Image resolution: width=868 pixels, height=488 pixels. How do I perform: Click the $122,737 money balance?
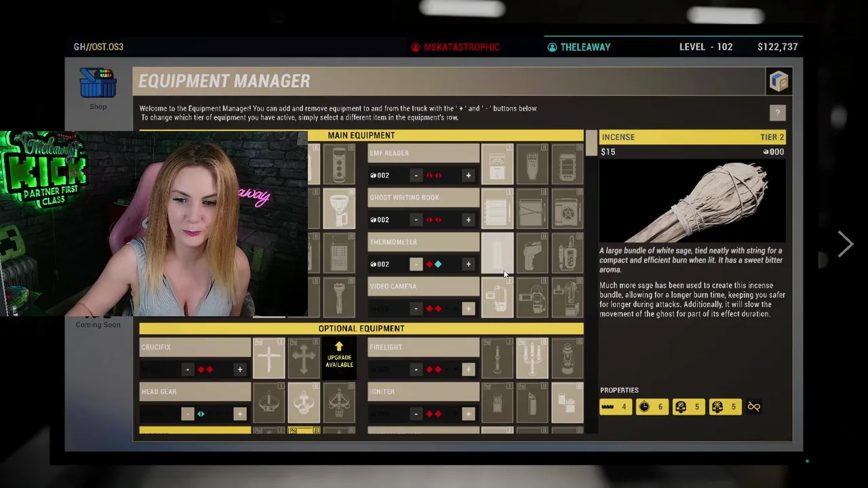[778, 47]
